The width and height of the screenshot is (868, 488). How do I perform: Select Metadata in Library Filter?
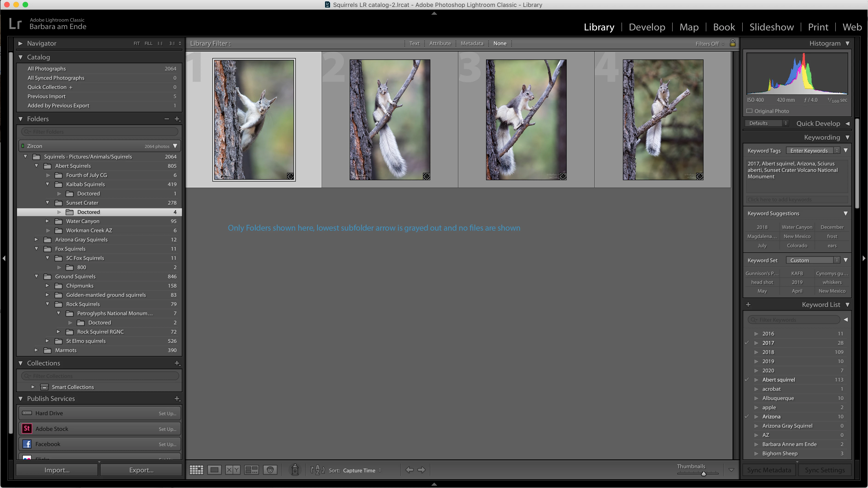coord(472,44)
